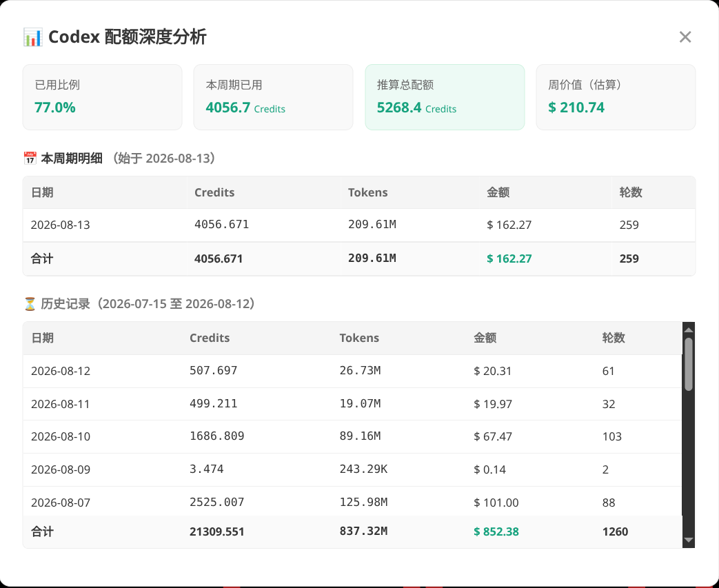Click the 金额 header in current cycle table
The width and height of the screenshot is (719, 588).
pyautogui.click(x=498, y=192)
